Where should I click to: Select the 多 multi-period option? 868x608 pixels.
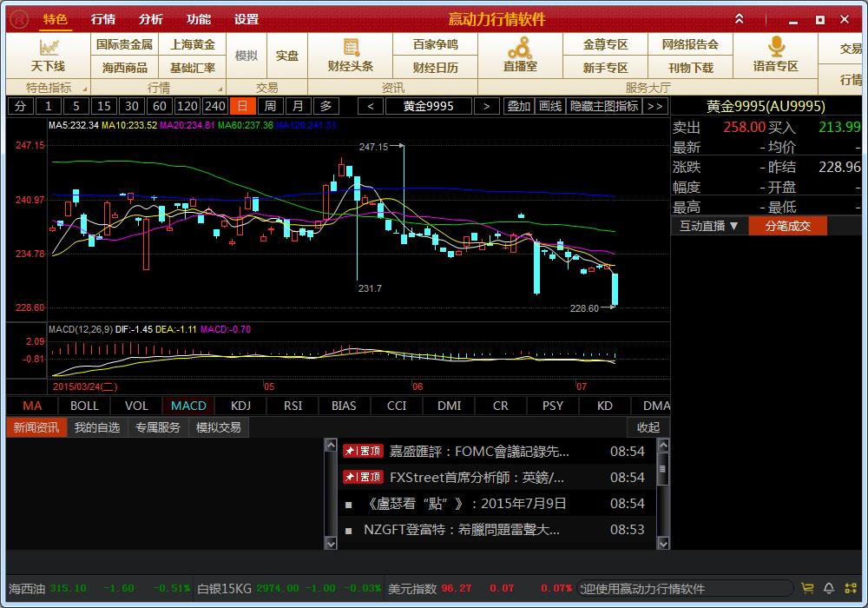point(326,106)
